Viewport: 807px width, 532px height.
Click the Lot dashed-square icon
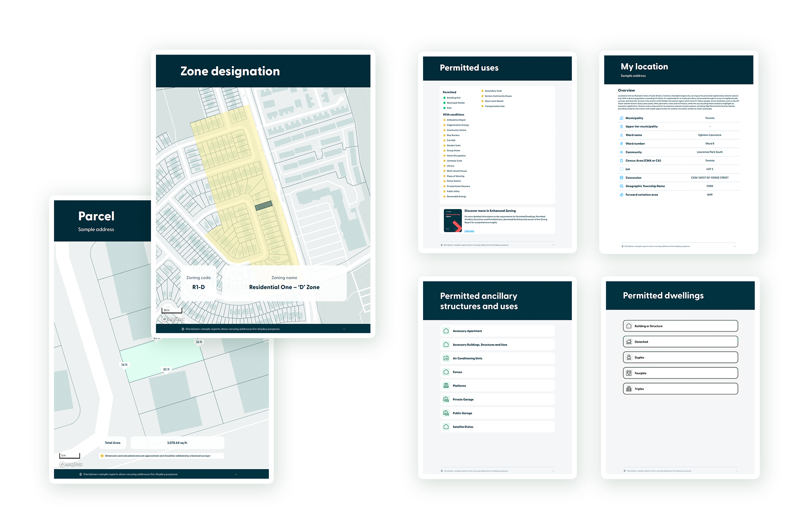[x=621, y=169]
